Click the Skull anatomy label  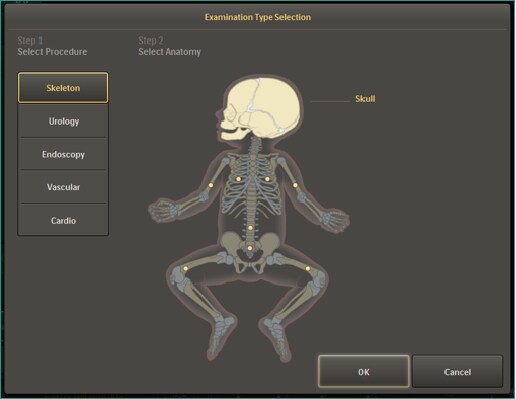tap(365, 99)
